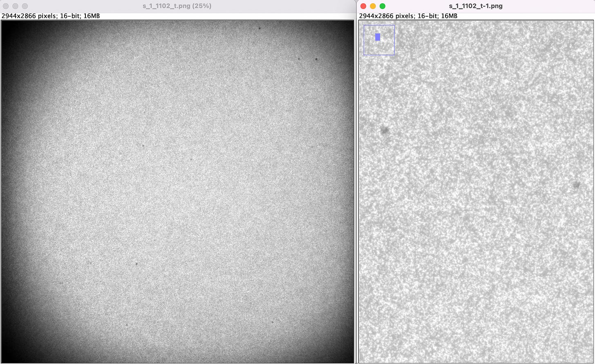Select the s_1_1102_t.png (25%) window title
Screen dimensions: 595x364
(177, 6)
